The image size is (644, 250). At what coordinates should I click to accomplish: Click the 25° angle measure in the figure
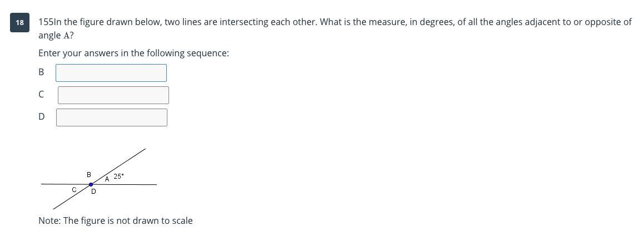pyautogui.click(x=118, y=177)
